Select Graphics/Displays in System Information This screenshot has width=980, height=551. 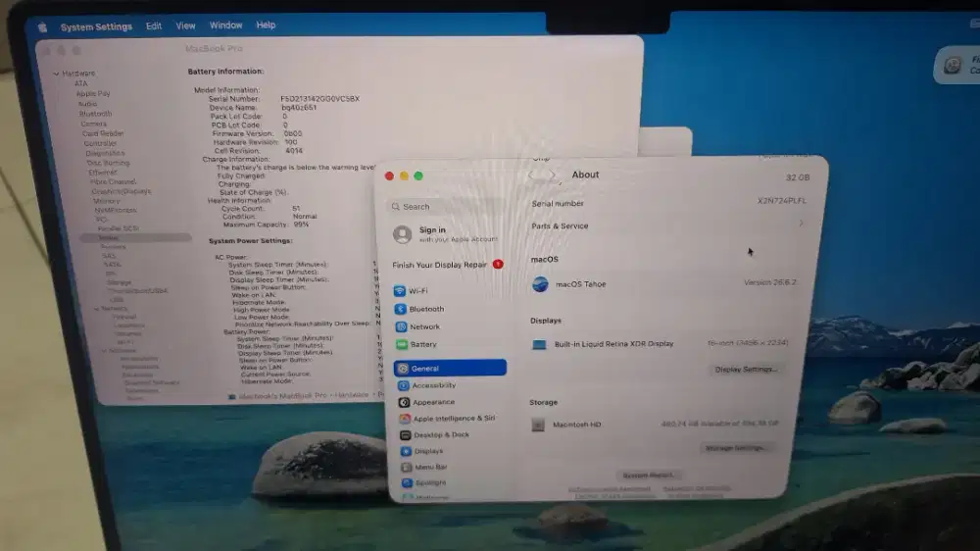click(x=121, y=191)
